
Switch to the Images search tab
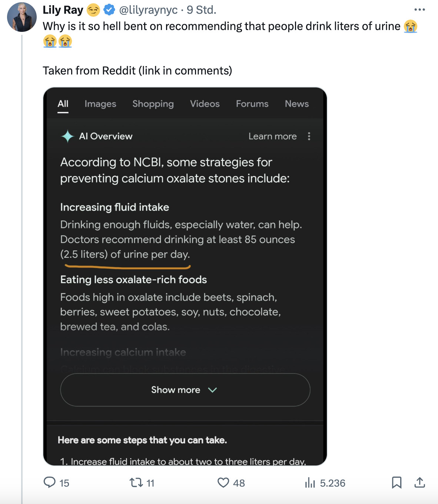pos(100,104)
